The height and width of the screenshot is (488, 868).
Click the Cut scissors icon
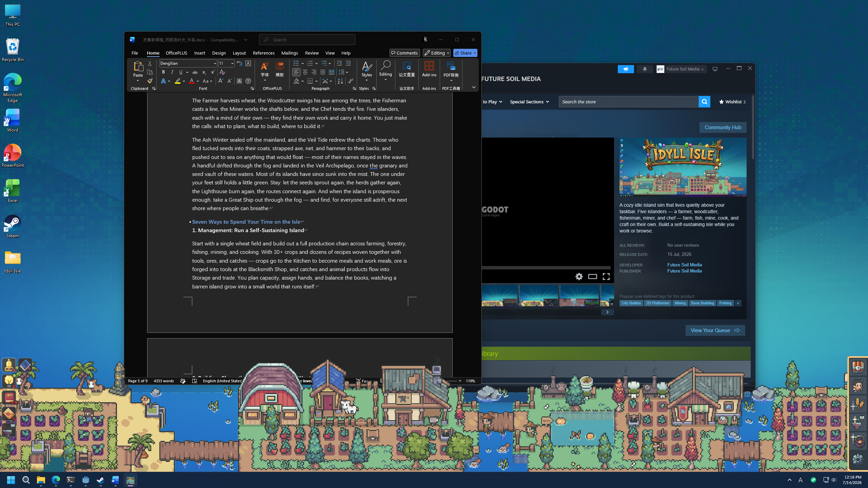pyautogui.click(x=150, y=63)
